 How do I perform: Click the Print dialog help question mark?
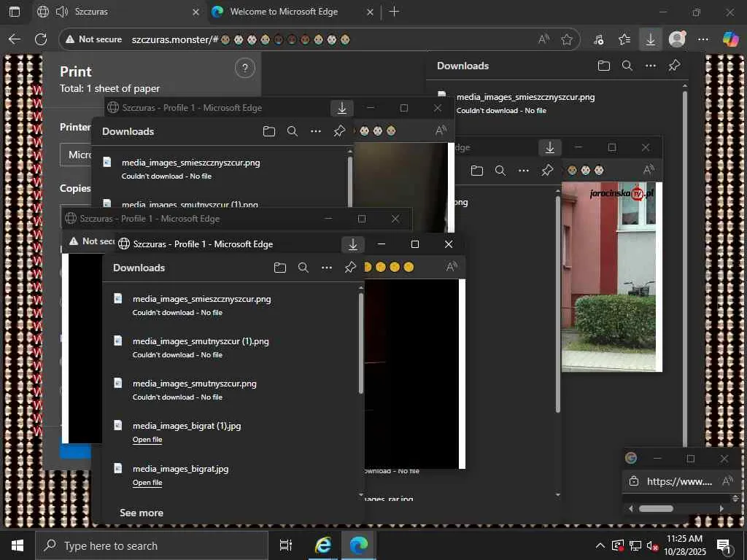pyautogui.click(x=245, y=69)
